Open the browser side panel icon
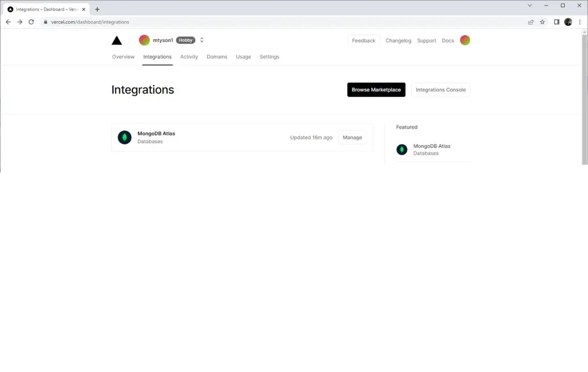Screen dimensions: 588x372 point(557,22)
